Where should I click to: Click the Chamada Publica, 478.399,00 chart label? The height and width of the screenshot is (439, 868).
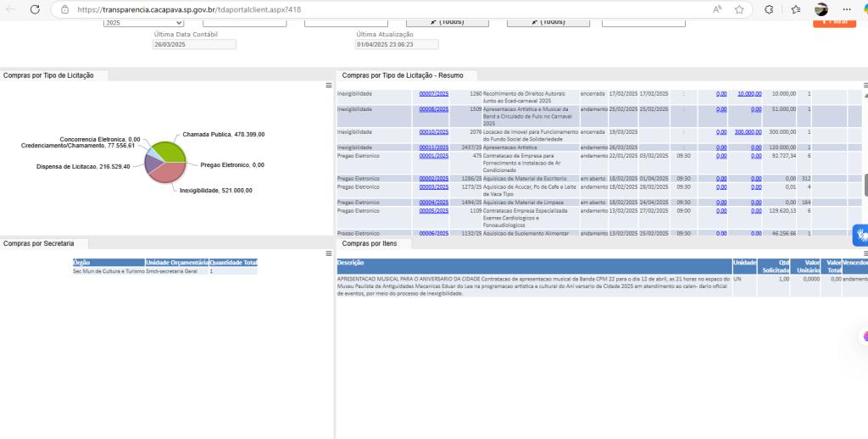click(x=224, y=135)
